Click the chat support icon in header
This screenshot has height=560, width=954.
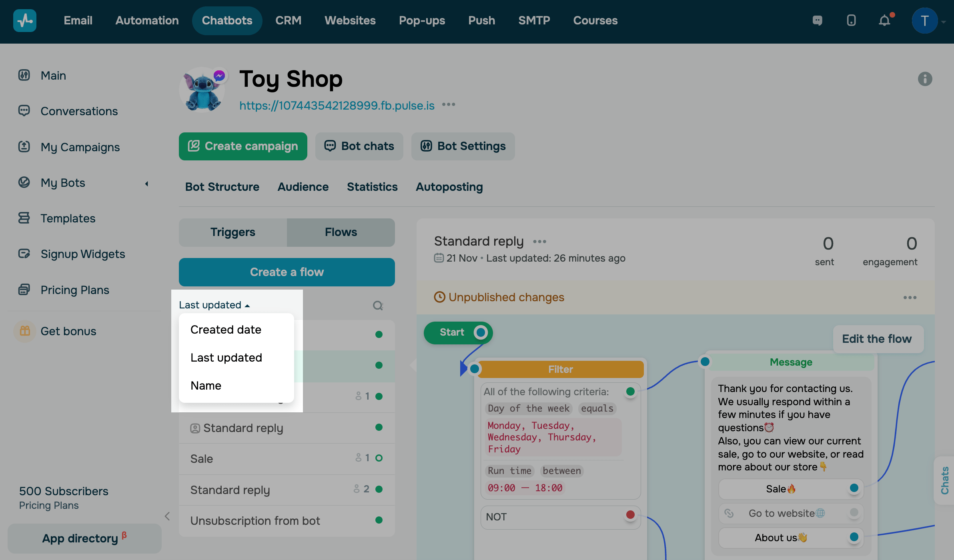pos(818,20)
